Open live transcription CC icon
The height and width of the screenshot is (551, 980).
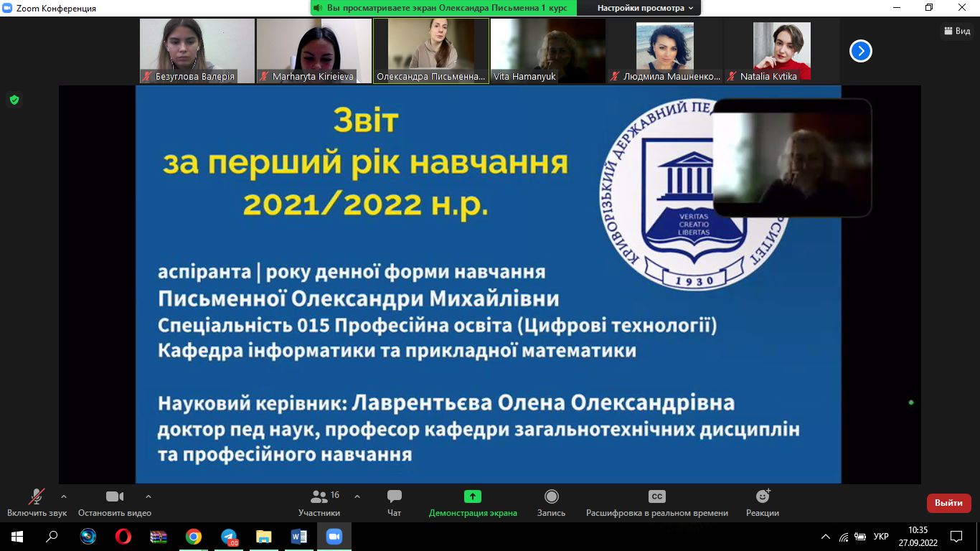point(656,497)
